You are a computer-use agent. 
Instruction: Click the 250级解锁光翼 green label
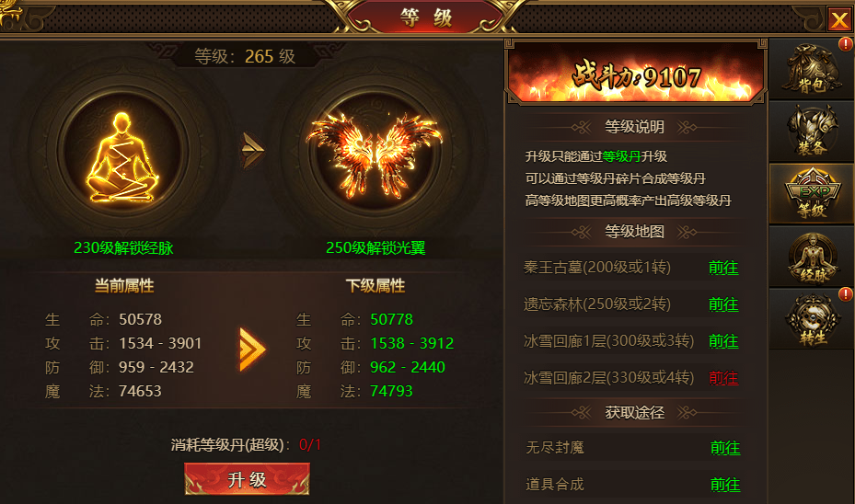coord(376,248)
